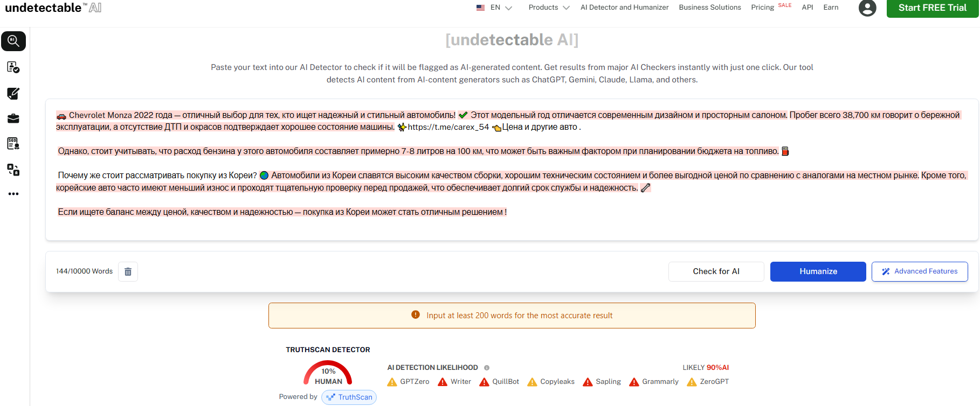Go to Business Solutions in navigation
Image resolution: width=980 pixels, height=406 pixels.
point(709,8)
